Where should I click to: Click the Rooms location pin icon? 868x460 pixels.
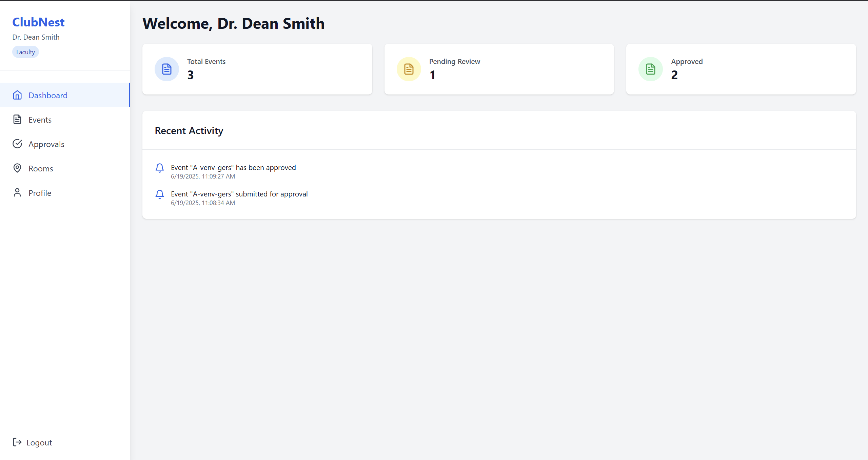click(x=17, y=168)
